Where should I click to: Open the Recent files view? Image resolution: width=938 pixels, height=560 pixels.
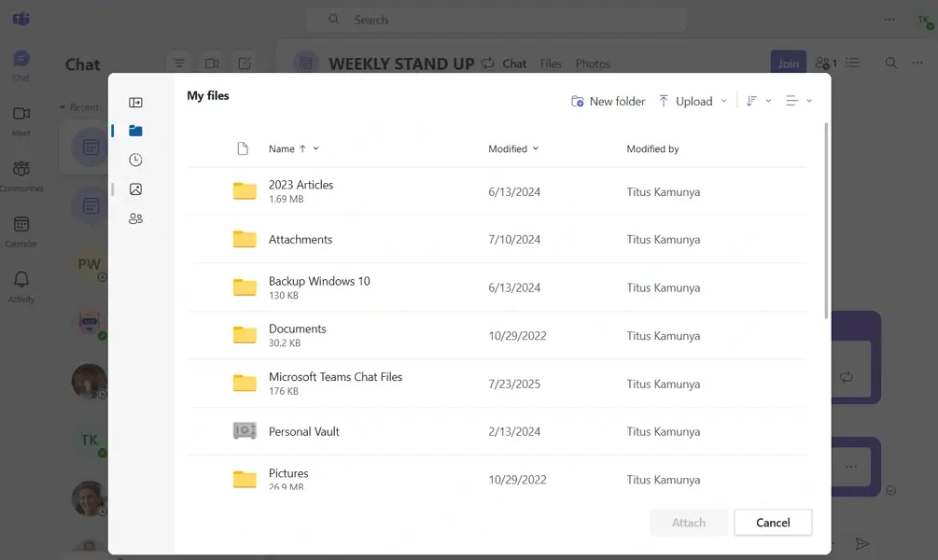[135, 161]
